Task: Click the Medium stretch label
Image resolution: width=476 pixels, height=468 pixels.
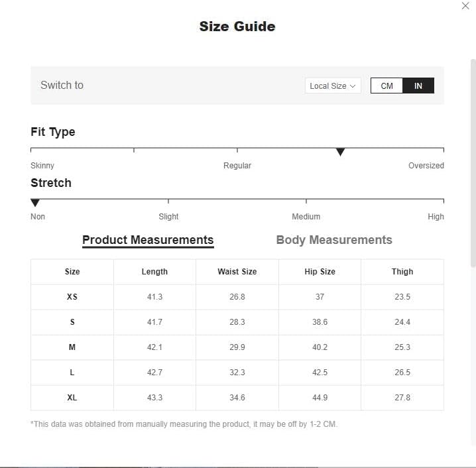Action: pos(306,216)
